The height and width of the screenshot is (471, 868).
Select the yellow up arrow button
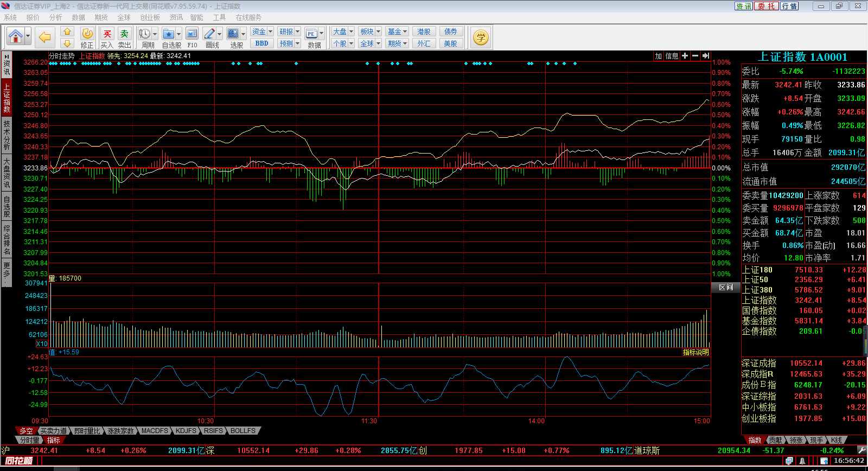tap(67, 31)
